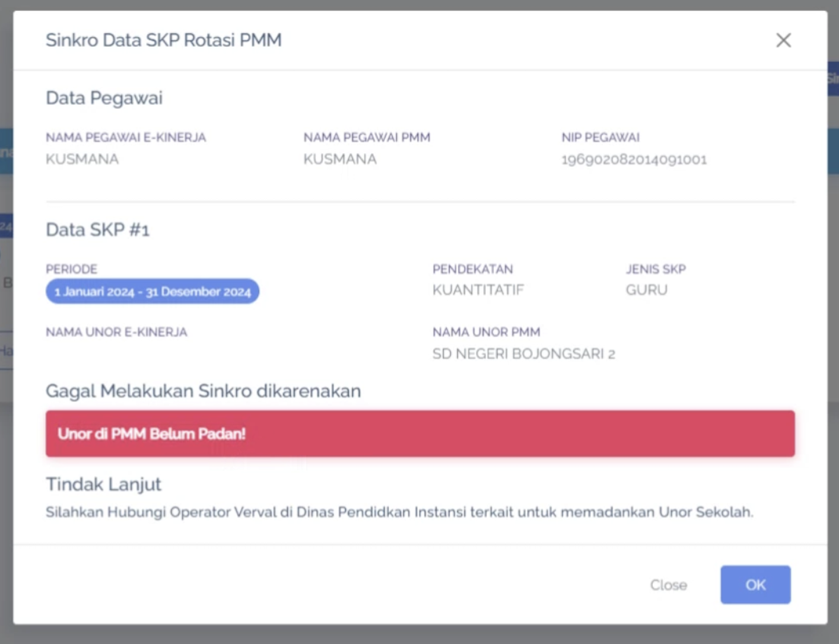Click the NAMA UNOR E-KINERJA label
839x644 pixels.
coord(116,332)
